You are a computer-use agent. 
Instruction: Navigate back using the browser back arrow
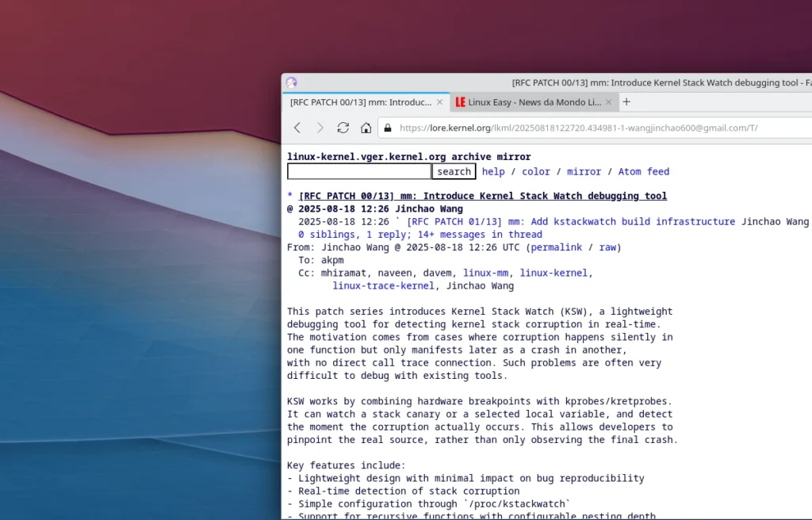coord(297,127)
